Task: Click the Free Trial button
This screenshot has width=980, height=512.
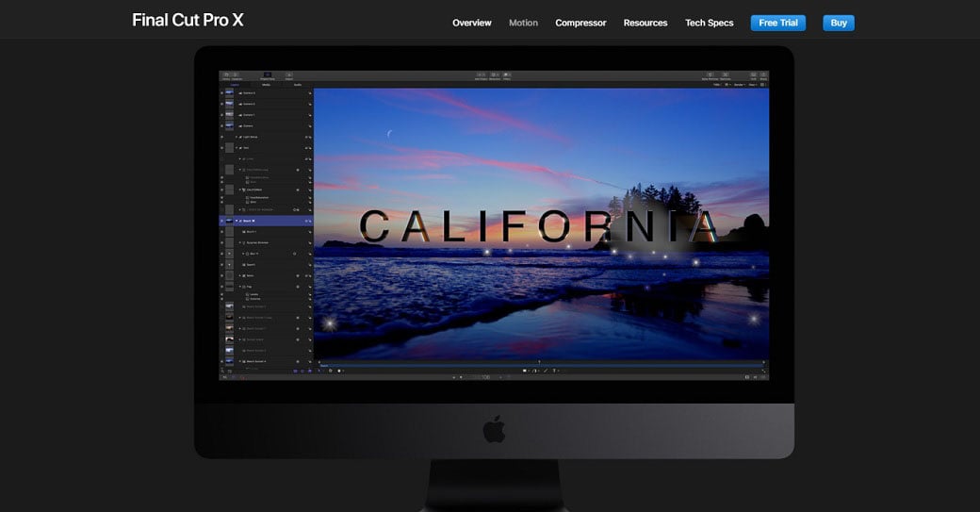Action: (x=777, y=23)
